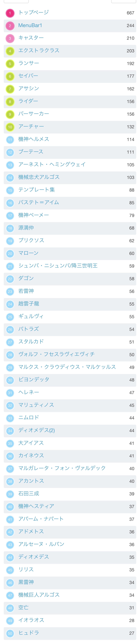Click the green rank 10 badge
Screen dimensions: 140x644
[10, 127]
